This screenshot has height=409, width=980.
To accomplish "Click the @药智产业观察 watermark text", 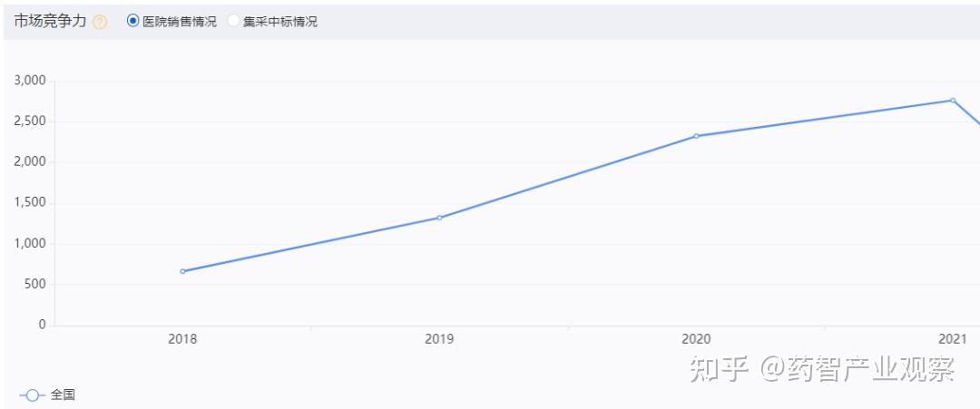I will pyautogui.click(x=857, y=369).
